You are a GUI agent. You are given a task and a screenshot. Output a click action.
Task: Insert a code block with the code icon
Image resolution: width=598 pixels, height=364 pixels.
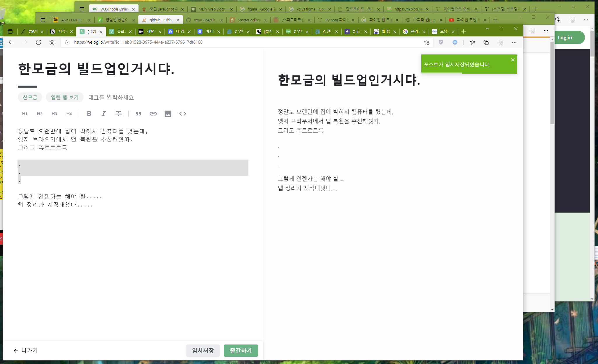coord(183,114)
